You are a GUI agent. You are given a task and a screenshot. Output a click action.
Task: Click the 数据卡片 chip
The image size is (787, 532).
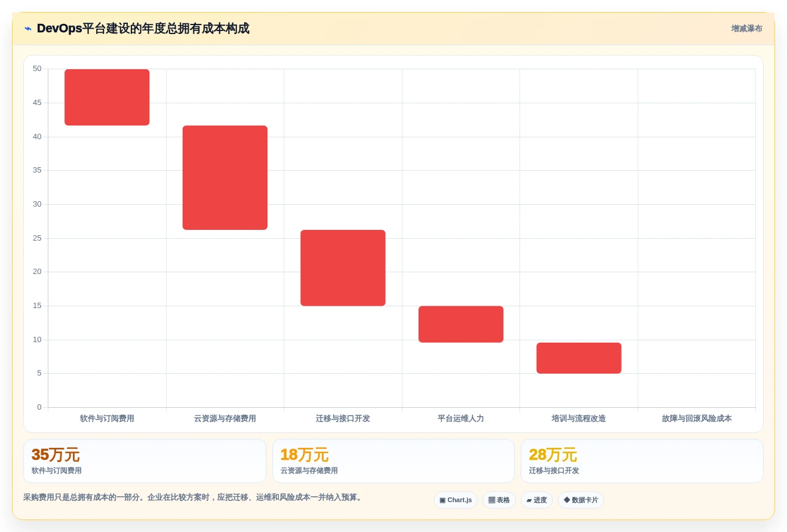pyautogui.click(x=581, y=500)
